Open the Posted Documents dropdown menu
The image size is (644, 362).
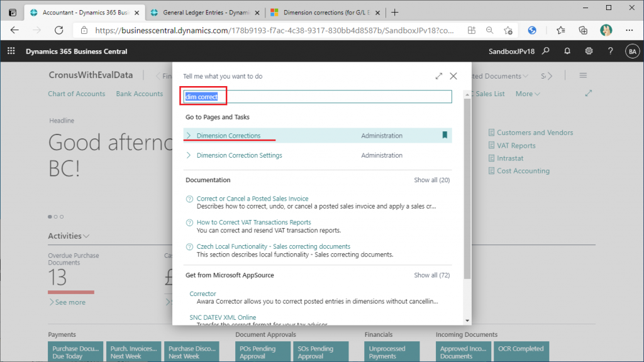(x=500, y=76)
